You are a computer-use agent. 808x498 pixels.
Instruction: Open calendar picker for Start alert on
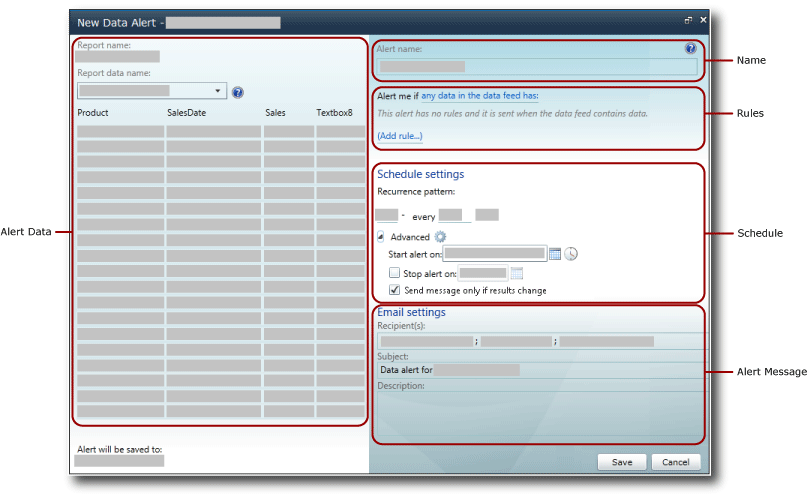[555, 254]
